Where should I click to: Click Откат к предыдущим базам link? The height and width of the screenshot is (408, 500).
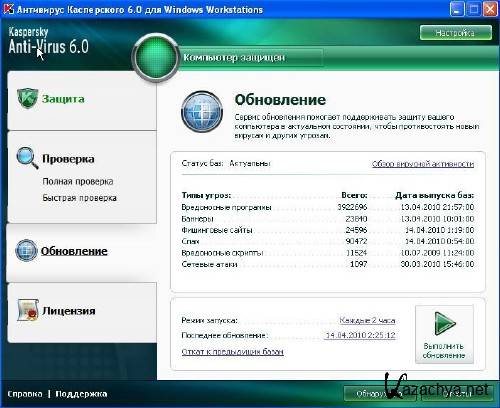click(x=233, y=352)
